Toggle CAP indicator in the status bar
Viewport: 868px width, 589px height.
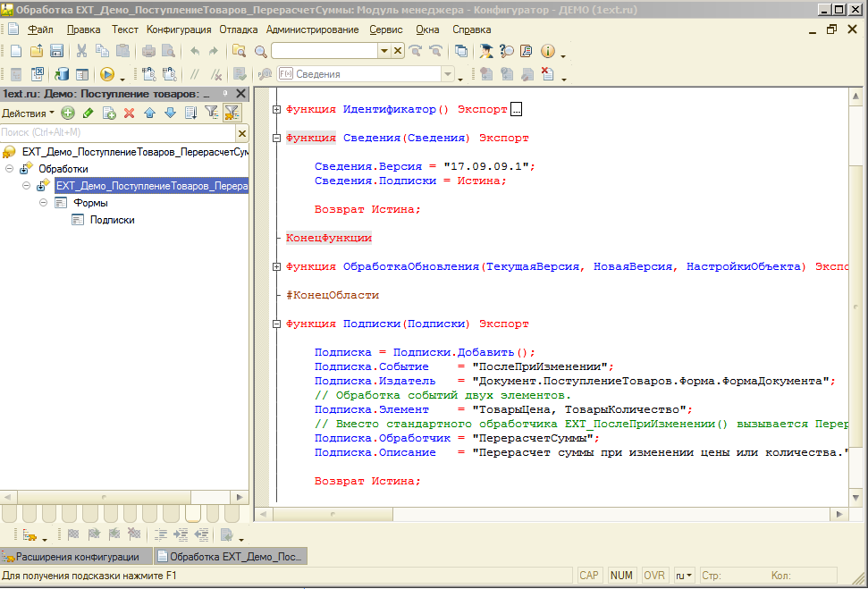tap(592, 575)
